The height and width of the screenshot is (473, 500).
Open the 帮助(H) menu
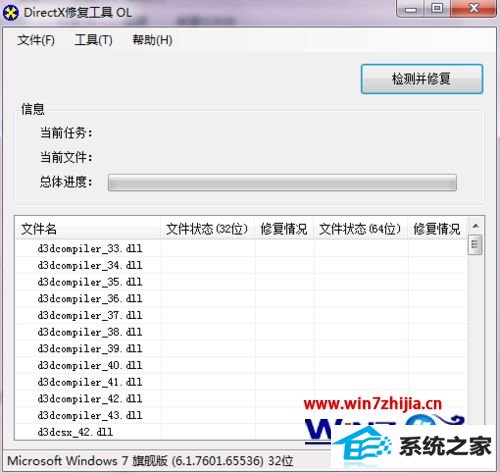pyautogui.click(x=152, y=40)
